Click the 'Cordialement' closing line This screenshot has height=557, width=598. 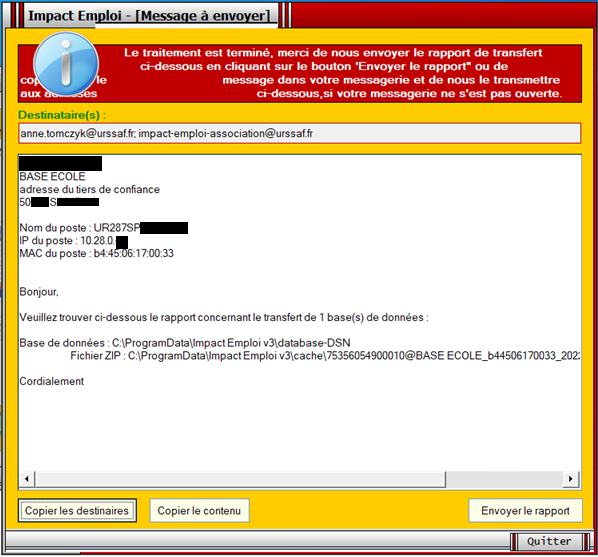coord(51,382)
